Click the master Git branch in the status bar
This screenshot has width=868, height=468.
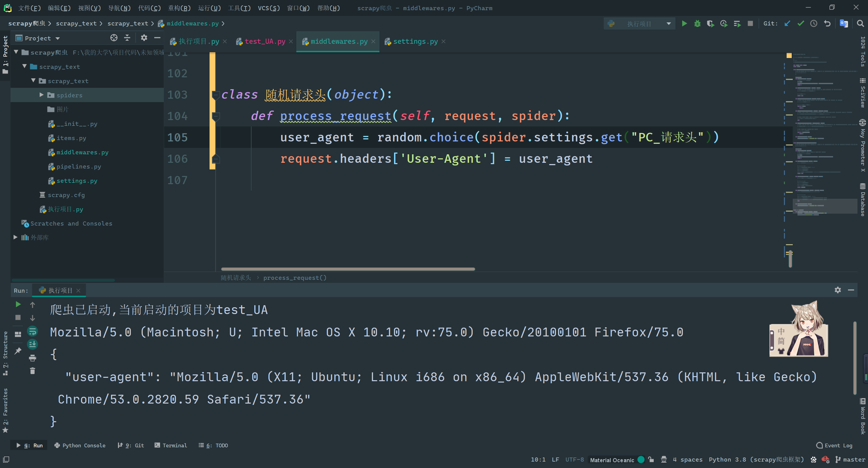tap(850, 460)
